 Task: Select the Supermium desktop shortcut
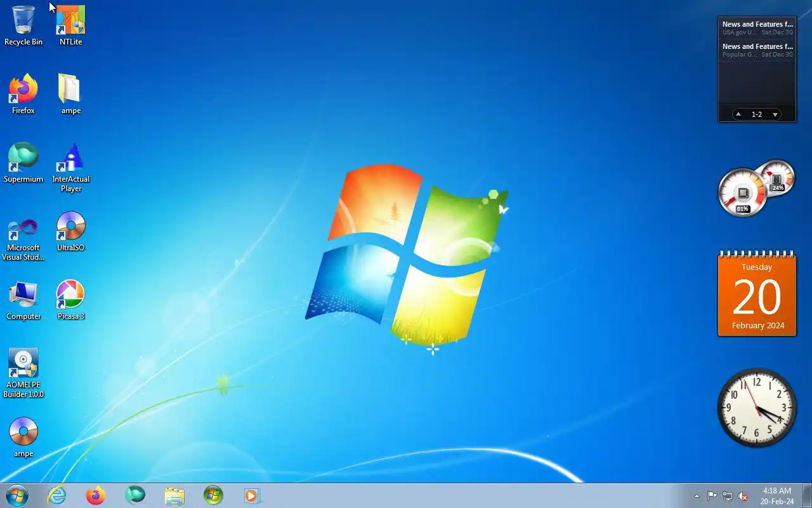click(23, 163)
